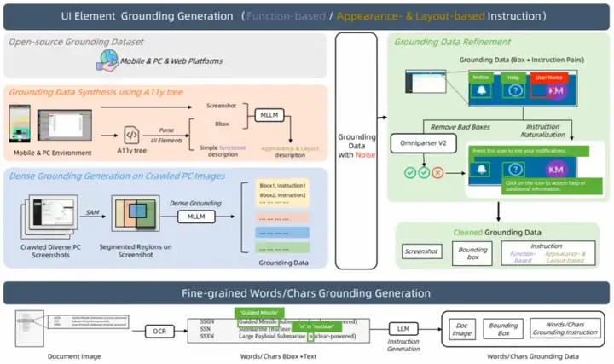Image resolution: width=614 pixels, height=364 pixels.
Task: Click the A11y tree code bracket icon
Action: pos(131,136)
